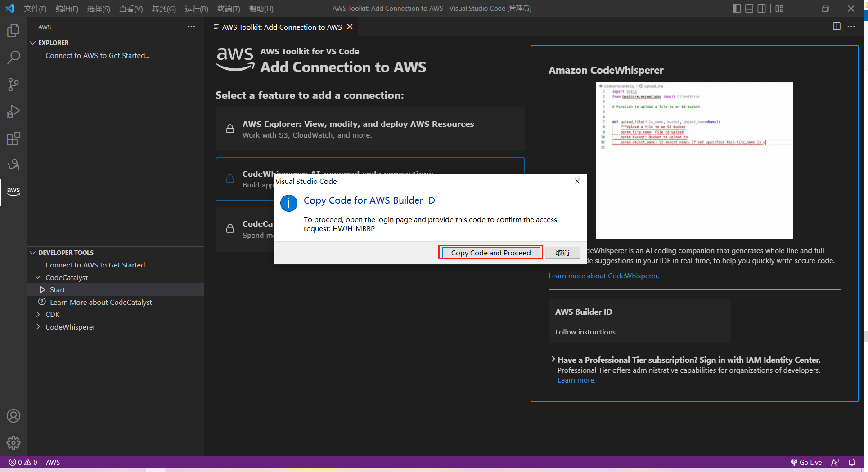
Task: Click Go Live in the status bar
Action: click(806, 462)
